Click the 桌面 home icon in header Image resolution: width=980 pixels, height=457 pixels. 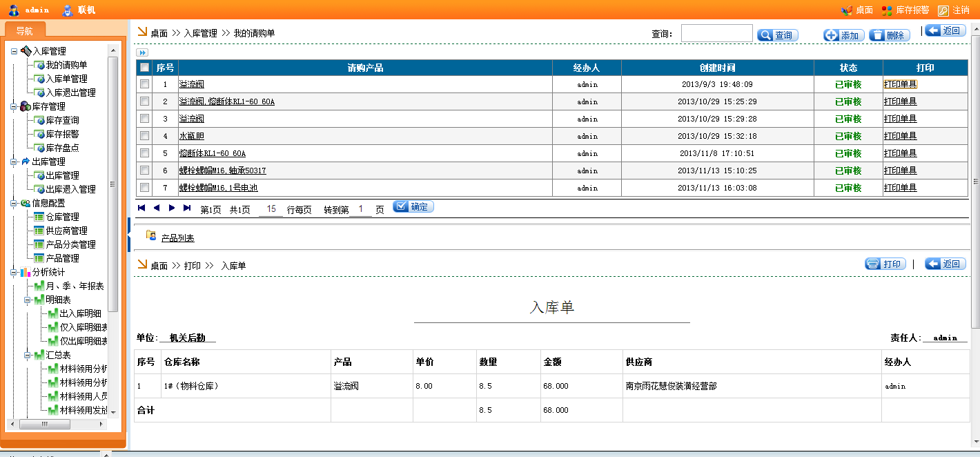pyautogui.click(x=847, y=10)
